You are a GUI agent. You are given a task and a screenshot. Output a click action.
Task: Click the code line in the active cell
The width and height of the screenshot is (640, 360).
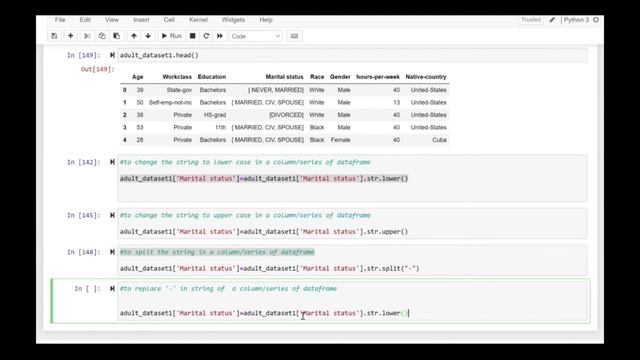click(264, 313)
